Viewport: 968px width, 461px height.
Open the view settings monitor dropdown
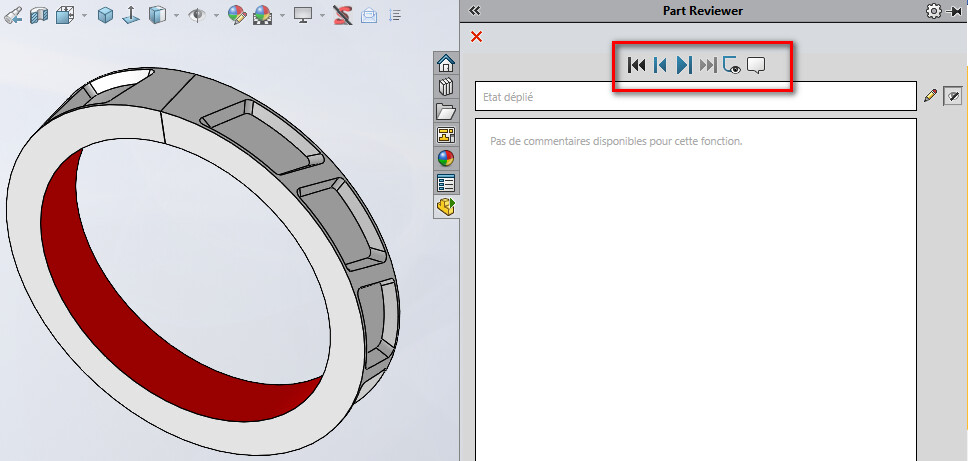(x=322, y=15)
